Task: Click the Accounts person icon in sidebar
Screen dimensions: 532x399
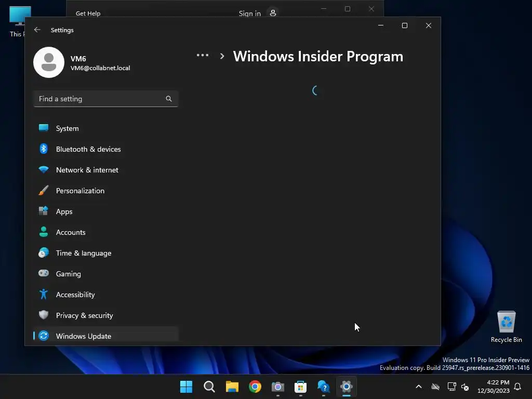Action: 44,232
